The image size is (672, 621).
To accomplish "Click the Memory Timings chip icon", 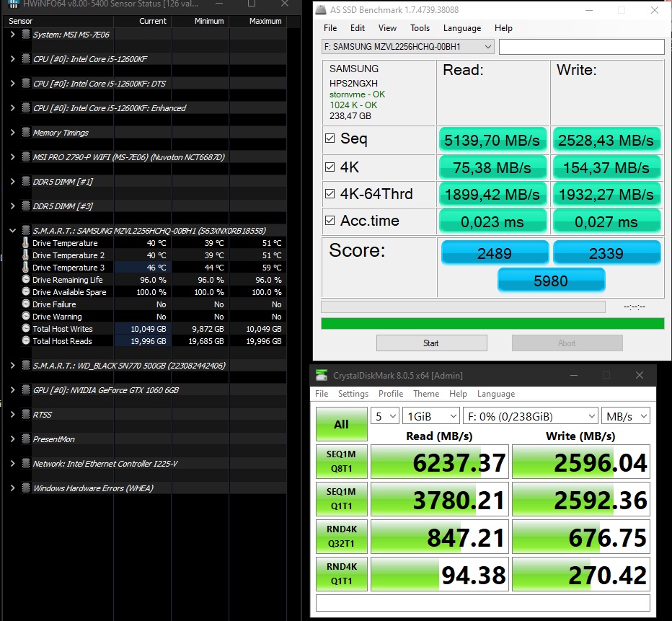I will (26, 133).
